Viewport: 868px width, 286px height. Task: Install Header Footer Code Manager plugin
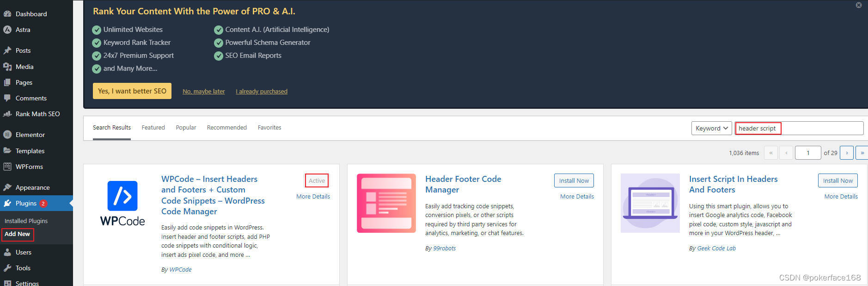click(574, 180)
